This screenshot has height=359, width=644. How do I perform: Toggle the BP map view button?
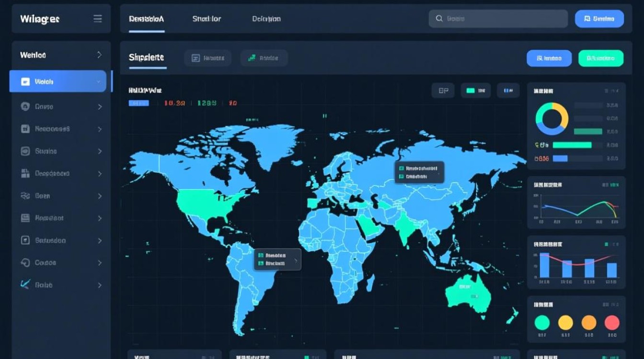tap(443, 90)
